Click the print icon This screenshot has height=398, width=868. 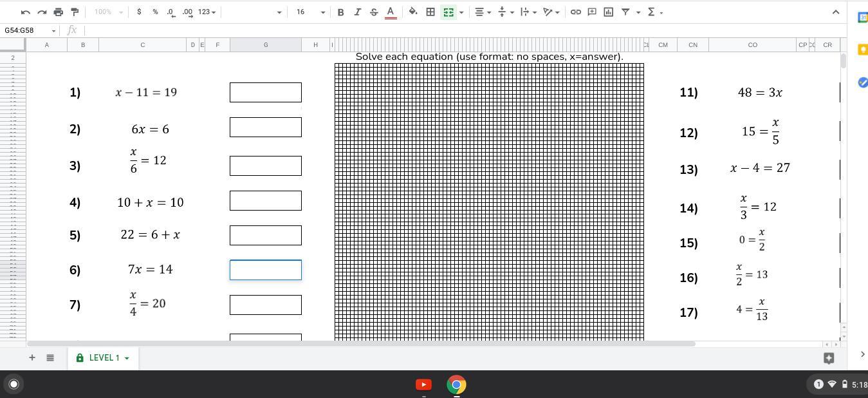(59, 12)
